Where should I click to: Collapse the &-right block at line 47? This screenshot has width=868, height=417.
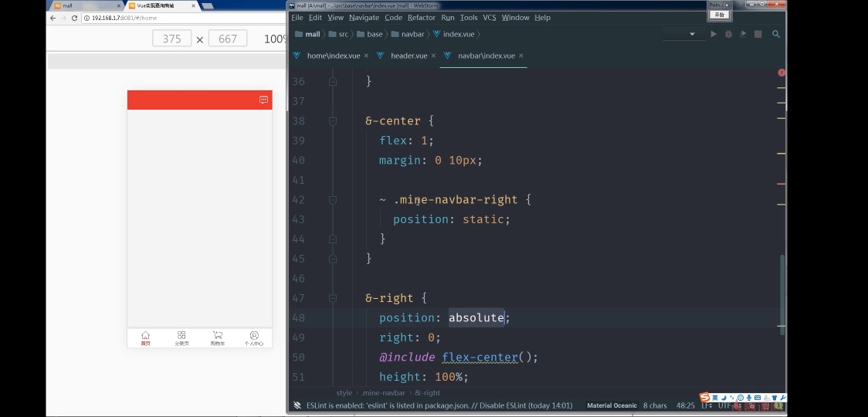333,298
